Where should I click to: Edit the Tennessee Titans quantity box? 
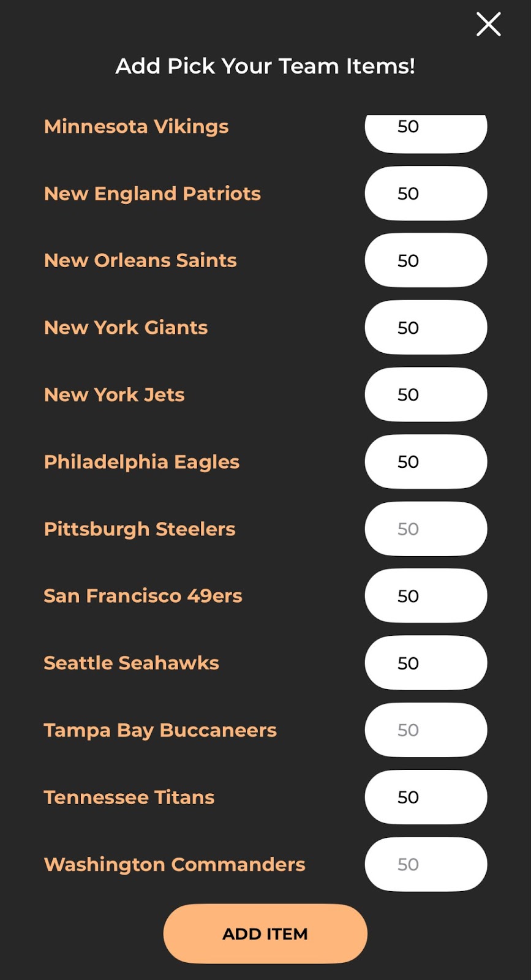(x=426, y=797)
